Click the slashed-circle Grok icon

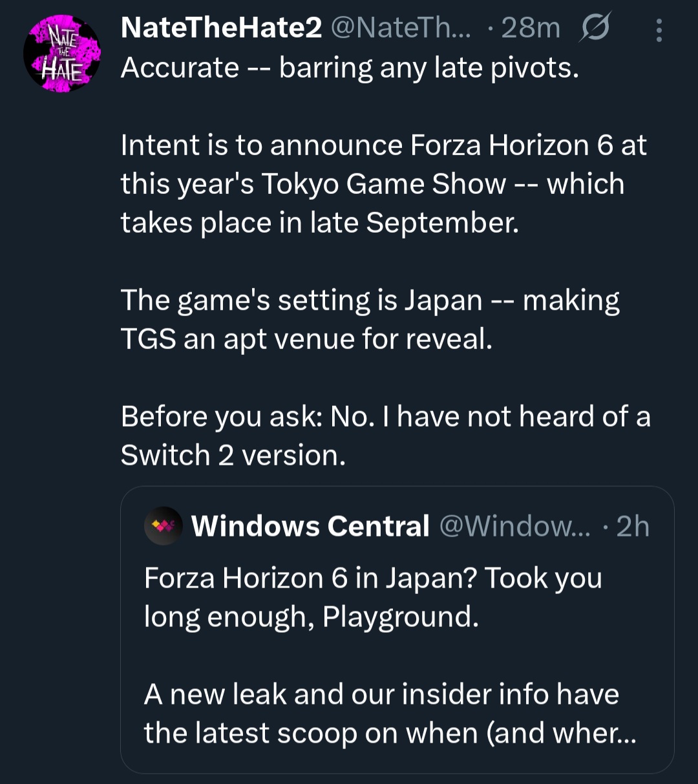click(x=595, y=29)
